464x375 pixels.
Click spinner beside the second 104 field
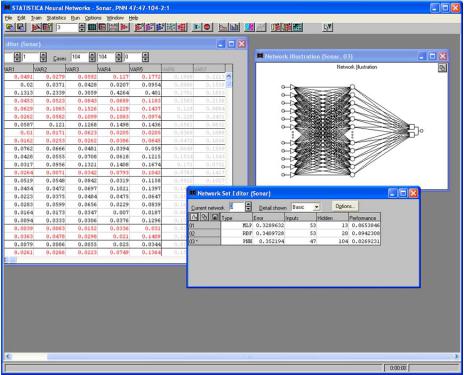pyautogui.click(x=119, y=57)
